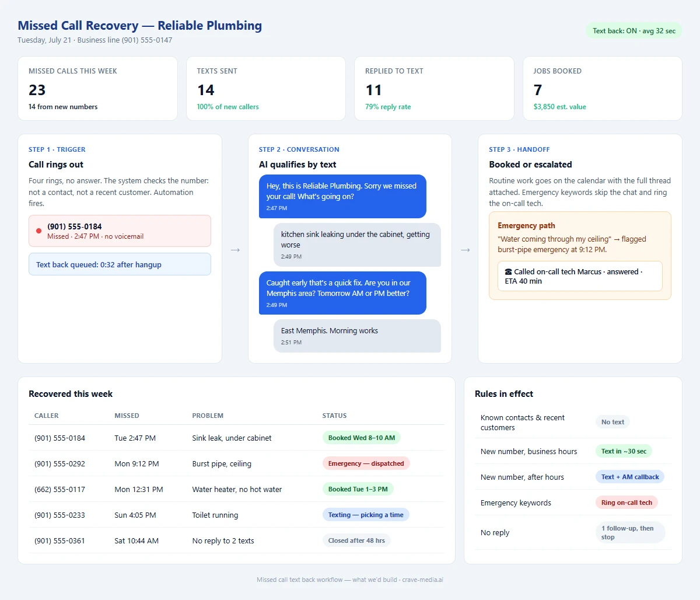Click the Text back queued notice
Image resolution: width=700 pixels, height=600 pixels.
[120, 264]
